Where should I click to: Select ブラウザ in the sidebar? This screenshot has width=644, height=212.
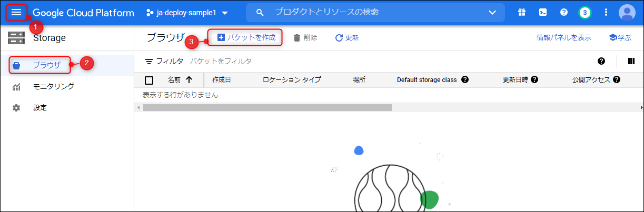click(x=46, y=66)
